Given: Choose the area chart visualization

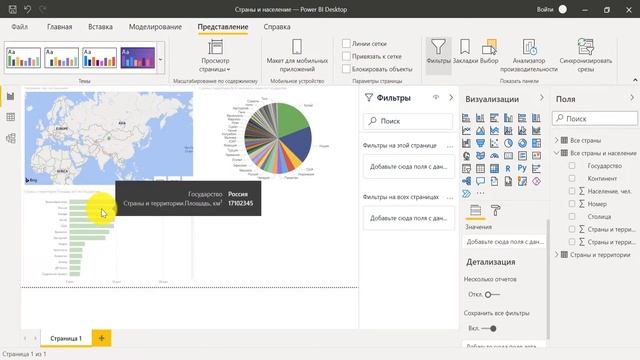Looking at the screenshot, I should (x=480, y=131).
